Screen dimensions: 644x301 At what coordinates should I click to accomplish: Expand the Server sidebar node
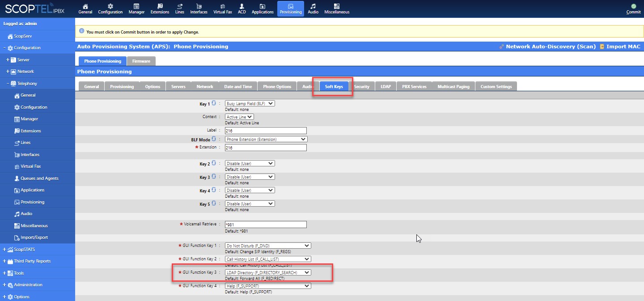point(8,59)
